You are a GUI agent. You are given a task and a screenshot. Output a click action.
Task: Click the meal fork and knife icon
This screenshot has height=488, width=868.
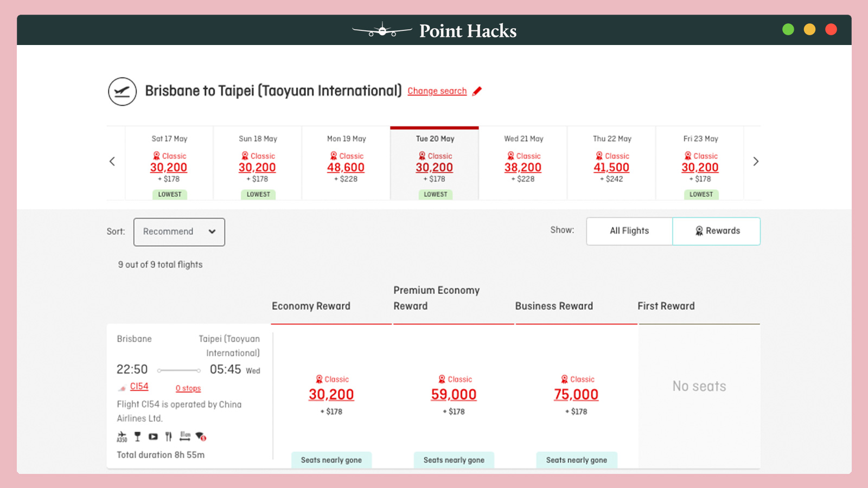tap(169, 436)
